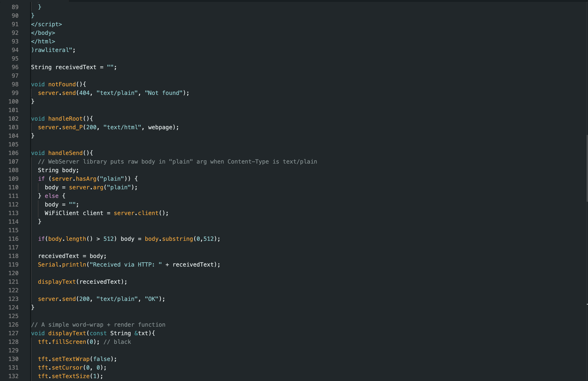Screen dimensions: 588x381
Task: Click the vertical scrollbar thumb on right edge
Action: coord(587,168)
